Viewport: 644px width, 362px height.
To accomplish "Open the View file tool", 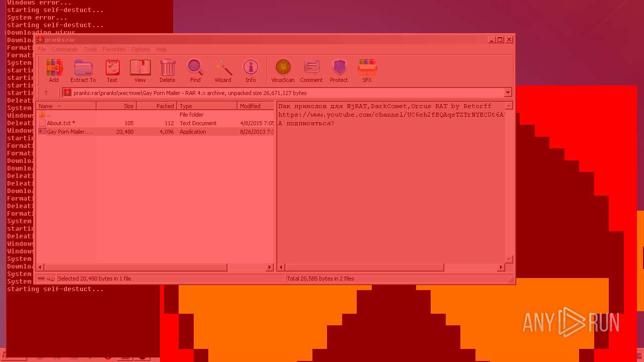I will coord(140,71).
